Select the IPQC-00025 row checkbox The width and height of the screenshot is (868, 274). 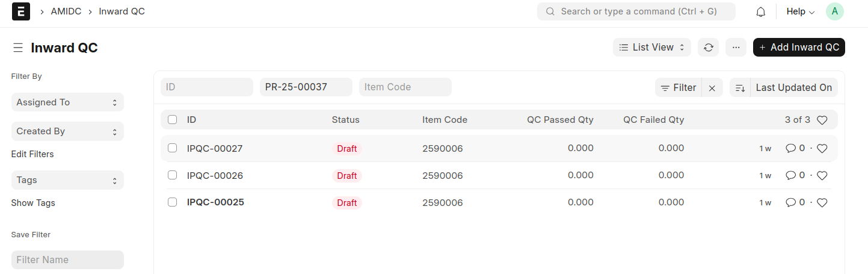tap(173, 202)
